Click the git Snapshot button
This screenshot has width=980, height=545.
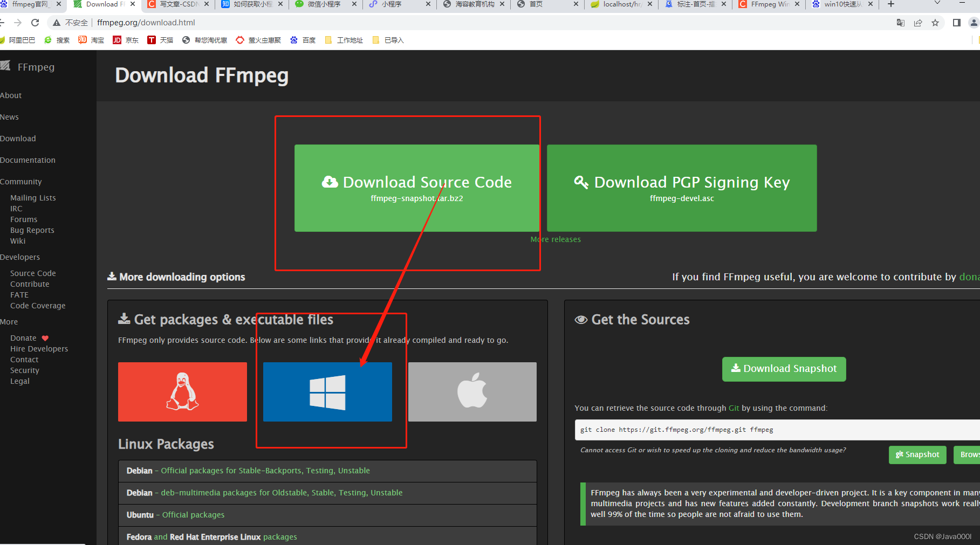click(x=917, y=455)
